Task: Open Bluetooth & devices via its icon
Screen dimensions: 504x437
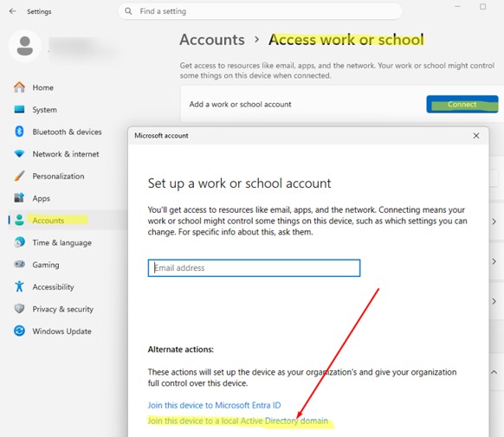Action: (x=19, y=132)
